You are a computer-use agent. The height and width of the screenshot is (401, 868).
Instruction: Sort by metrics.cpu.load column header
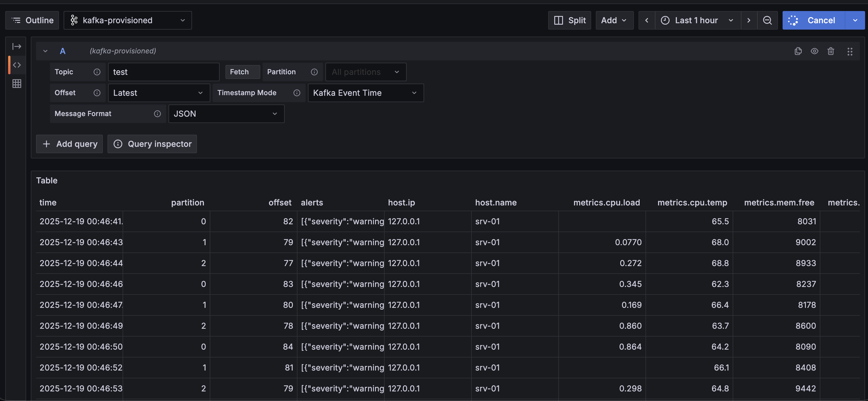(607, 202)
